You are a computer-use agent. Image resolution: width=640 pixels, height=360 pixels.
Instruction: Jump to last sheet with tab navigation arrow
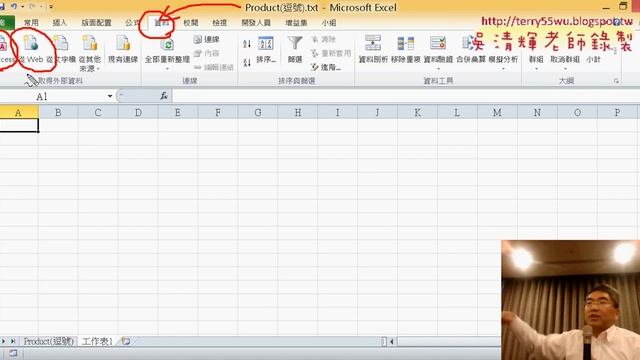click(13, 341)
